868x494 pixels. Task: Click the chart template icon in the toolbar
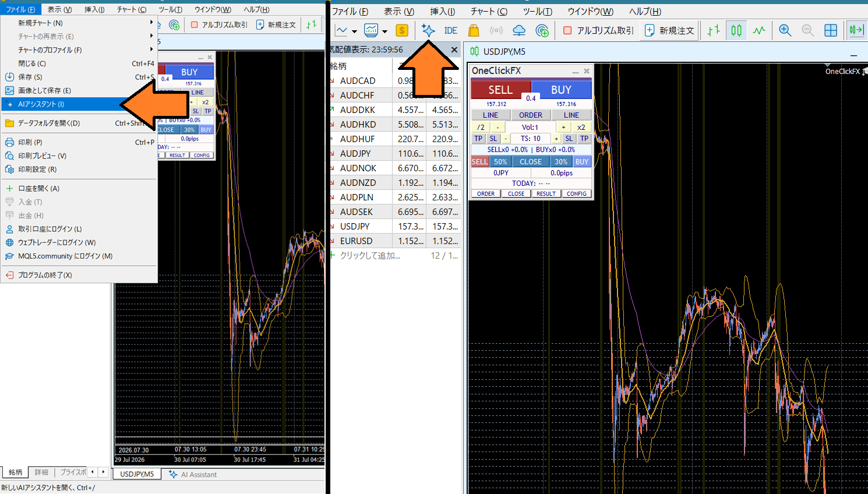coord(371,30)
